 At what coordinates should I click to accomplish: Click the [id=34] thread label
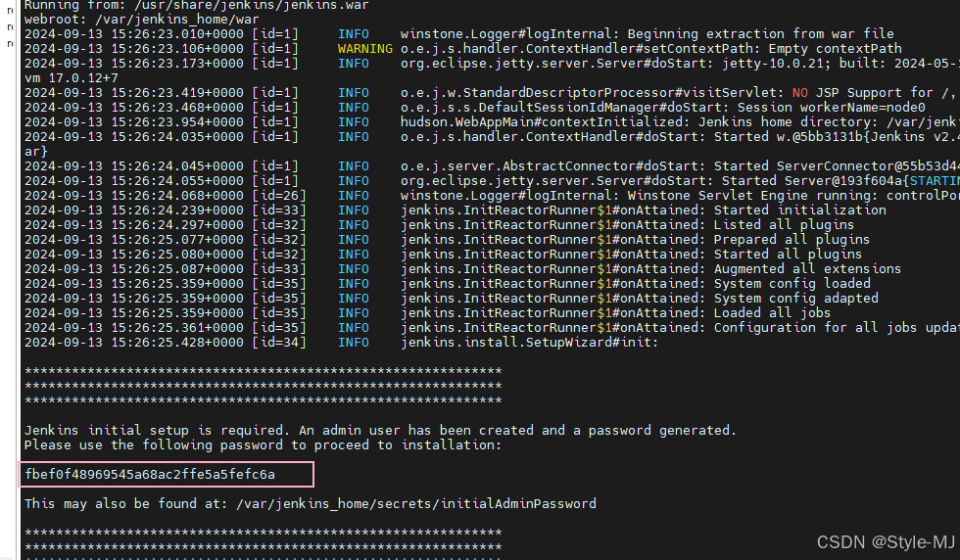[278, 343]
